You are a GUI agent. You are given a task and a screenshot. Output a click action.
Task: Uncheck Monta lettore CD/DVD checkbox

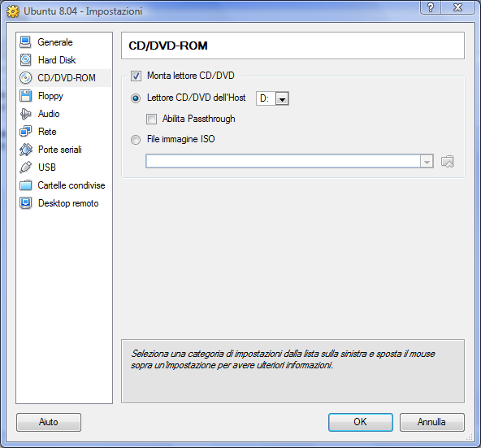(136, 76)
